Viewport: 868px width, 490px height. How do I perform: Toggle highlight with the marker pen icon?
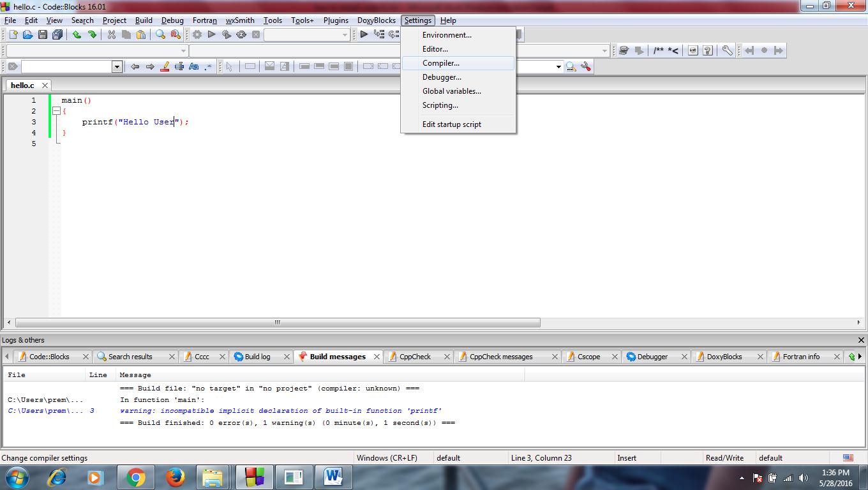(165, 66)
